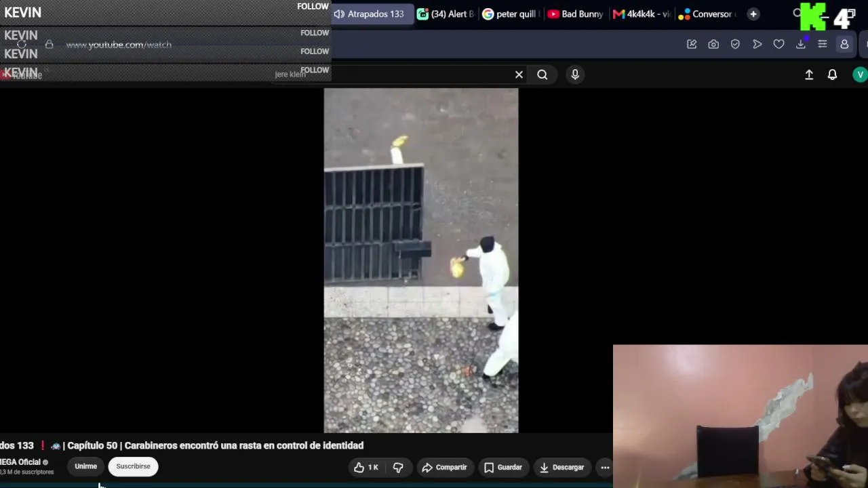Open the heart bookmarks icon
Screen dimensions: 868x488
[x=778, y=44]
